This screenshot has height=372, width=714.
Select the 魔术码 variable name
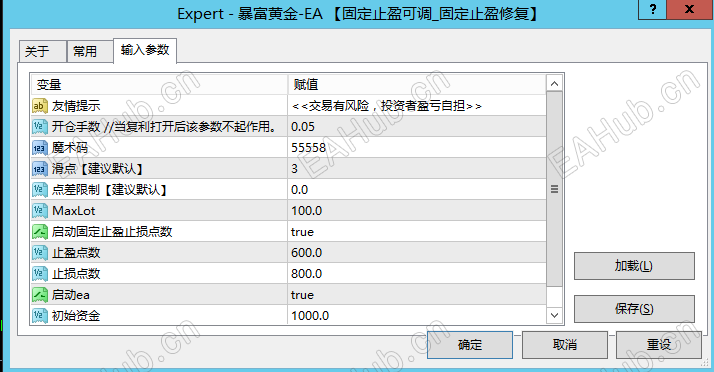70,148
